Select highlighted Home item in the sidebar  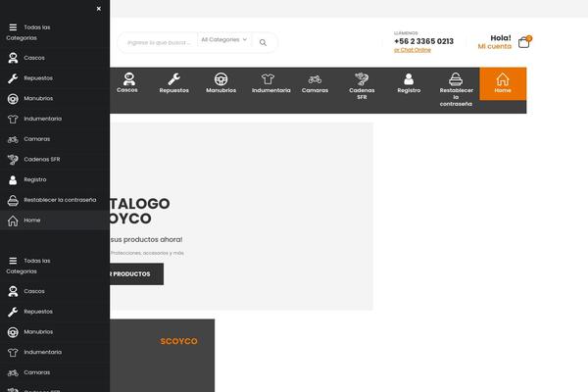(55, 220)
